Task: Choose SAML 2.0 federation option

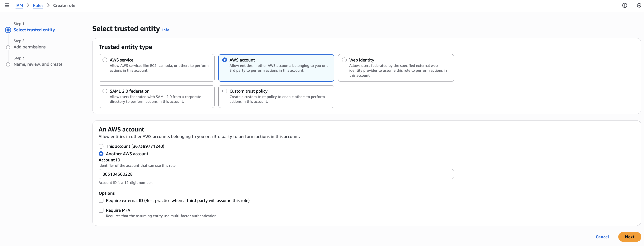Action: pyautogui.click(x=105, y=91)
